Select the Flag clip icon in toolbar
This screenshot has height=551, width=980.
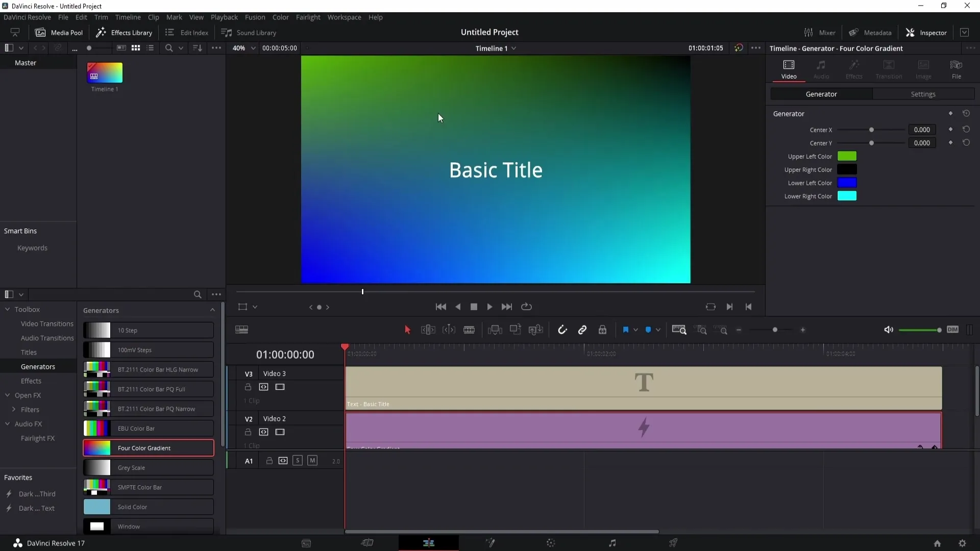pos(626,330)
